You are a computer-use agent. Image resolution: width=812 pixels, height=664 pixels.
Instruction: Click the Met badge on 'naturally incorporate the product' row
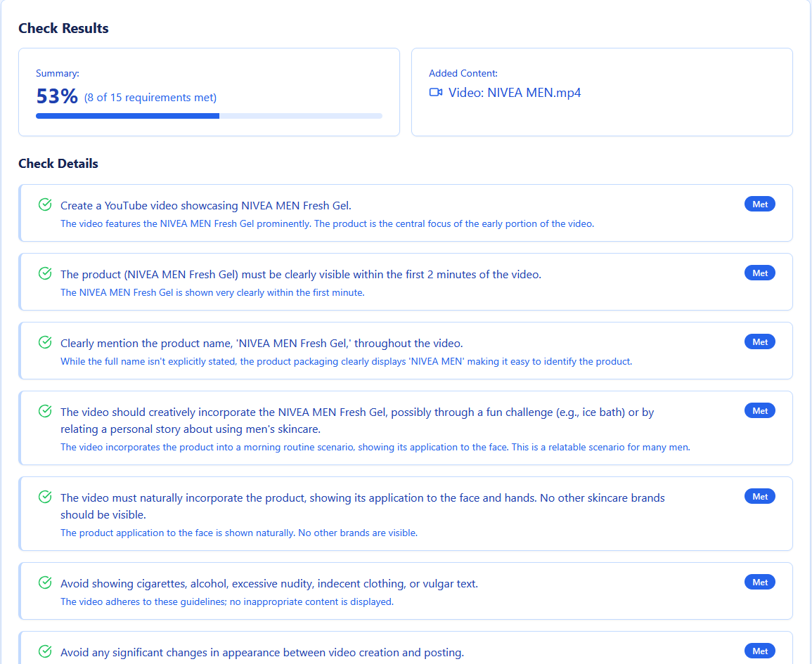pyautogui.click(x=760, y=496)
